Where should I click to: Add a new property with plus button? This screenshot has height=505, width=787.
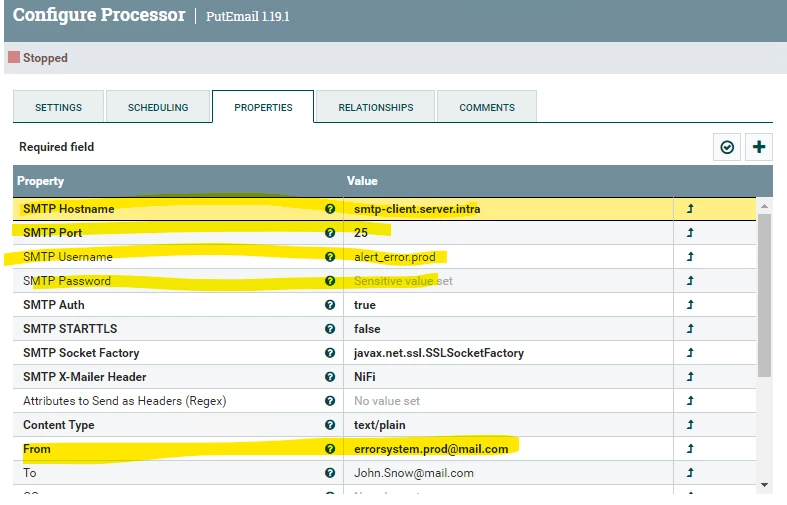point(759,147)
